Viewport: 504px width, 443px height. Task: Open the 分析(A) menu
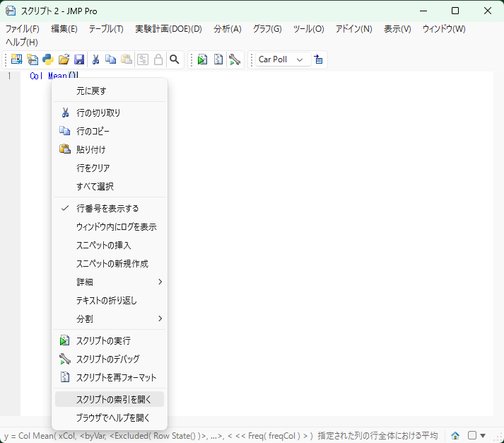click(x=227, y=29)
